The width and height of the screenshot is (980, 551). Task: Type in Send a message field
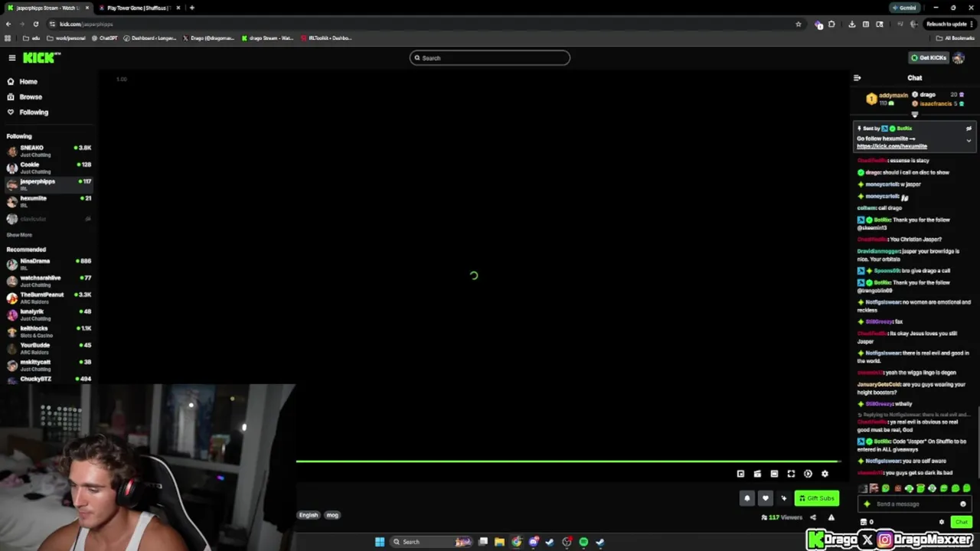(915, 504)
